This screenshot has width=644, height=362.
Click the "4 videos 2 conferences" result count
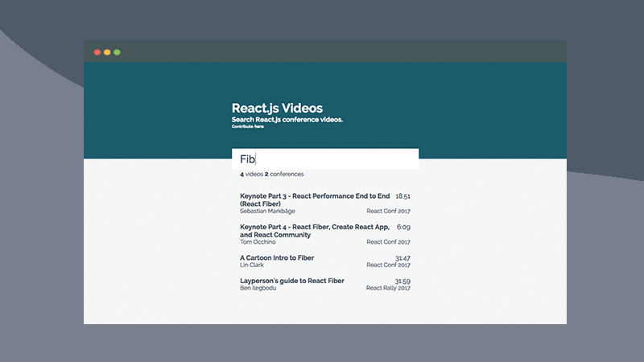click(272, 174)
